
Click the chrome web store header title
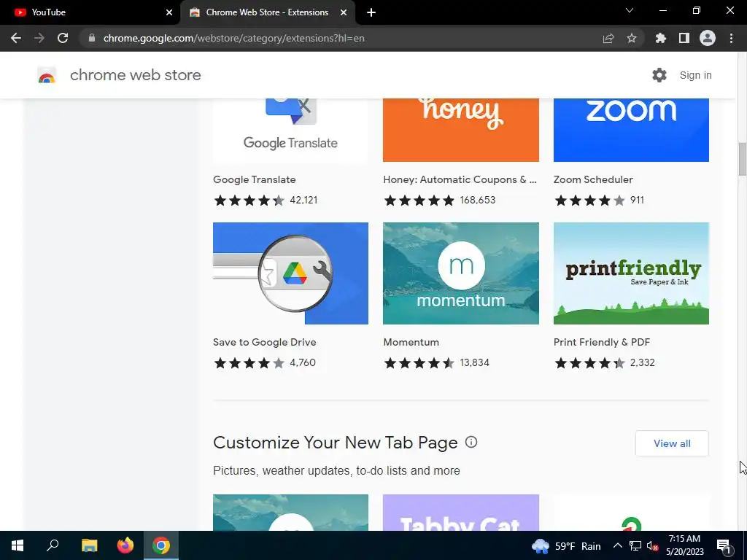[135, 75]
